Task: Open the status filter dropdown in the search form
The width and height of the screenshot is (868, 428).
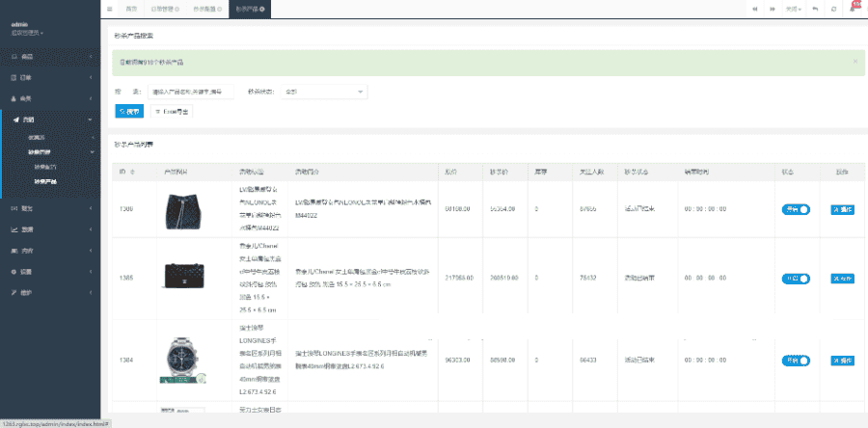Action: click(324, 92)
